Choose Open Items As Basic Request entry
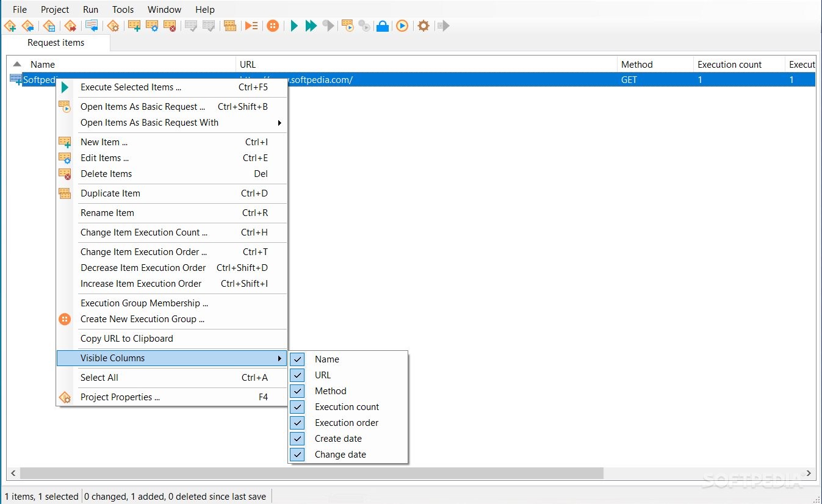822x504 pixels. 171,107
